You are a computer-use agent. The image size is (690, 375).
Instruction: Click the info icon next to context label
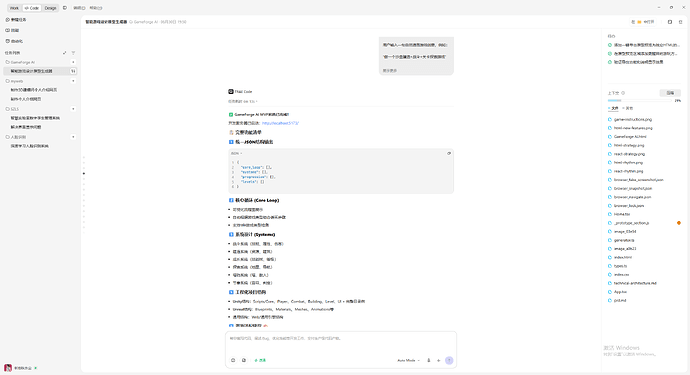point(623,93)
